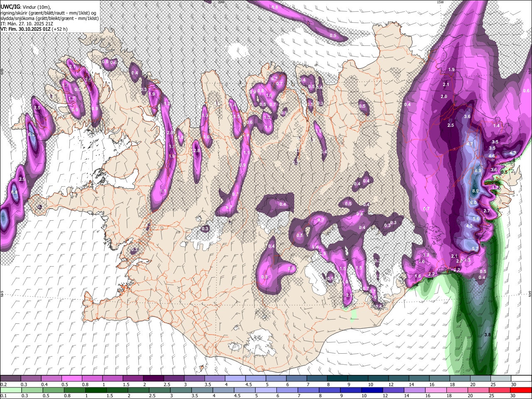Click the '15W' longitude label
This screenshot has height=399, width=532.
coord(440,2)
